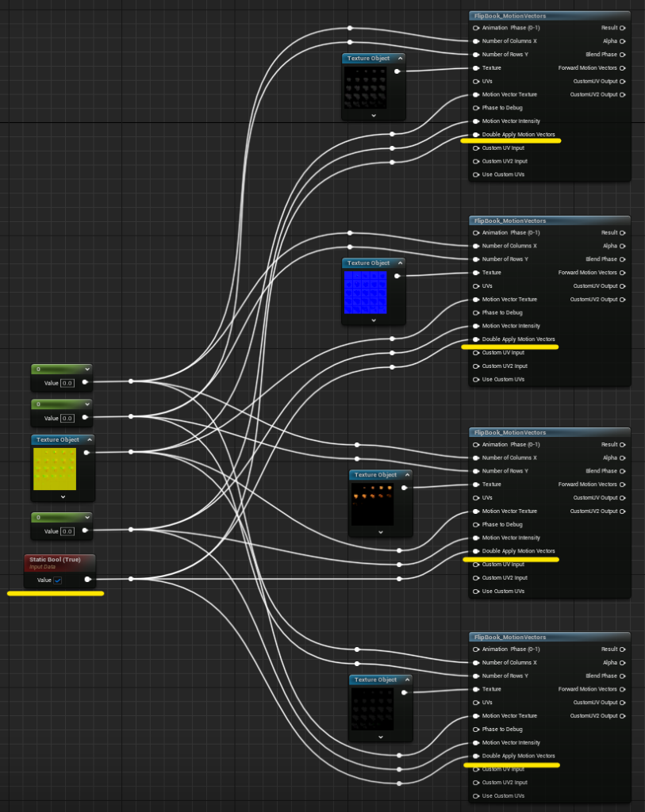Click Result output pin on topmost FlipBook node
Image resolution: width=645 pixels, height=812 pixels.
623,28
